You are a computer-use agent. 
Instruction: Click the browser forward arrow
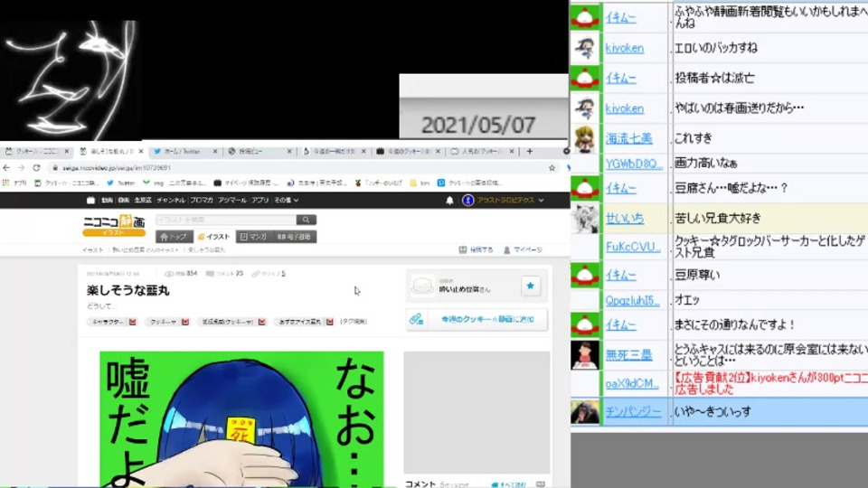tap(21, 168)
